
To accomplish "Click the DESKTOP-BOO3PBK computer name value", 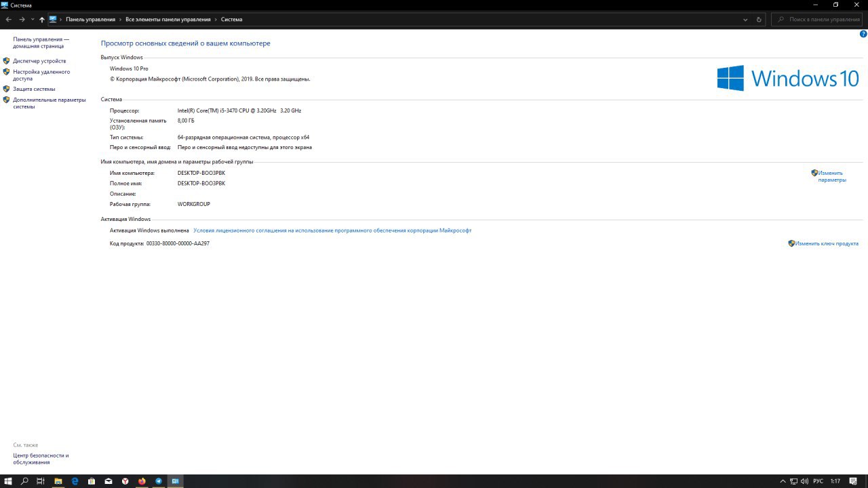I will (x=201, y=173).
